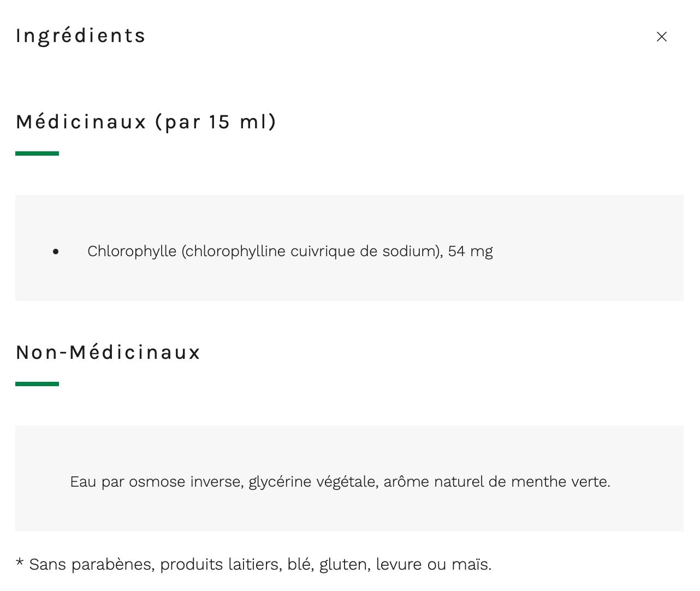Click the gray panel containing Chlorophylle

coord(349,218)
